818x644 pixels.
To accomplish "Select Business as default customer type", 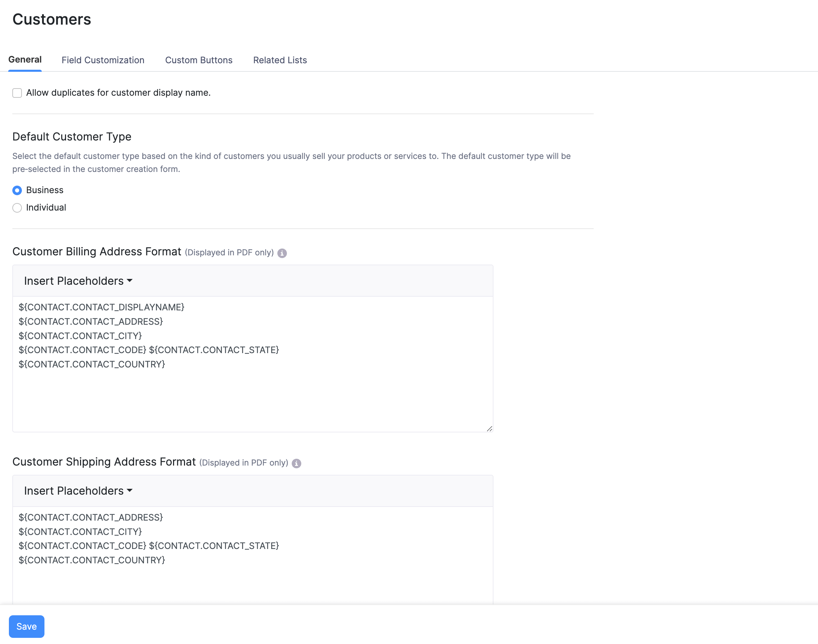I will pos(17,190).
